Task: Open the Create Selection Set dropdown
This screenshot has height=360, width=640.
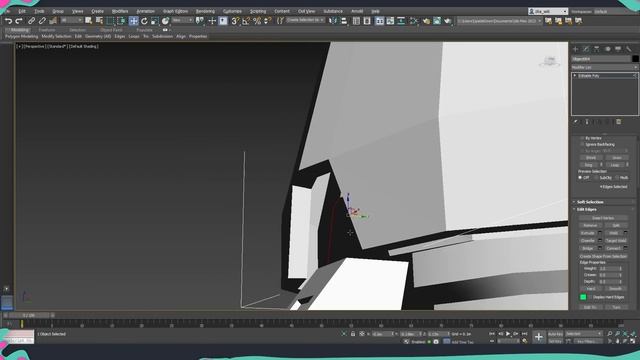Action: pos(305,20)
